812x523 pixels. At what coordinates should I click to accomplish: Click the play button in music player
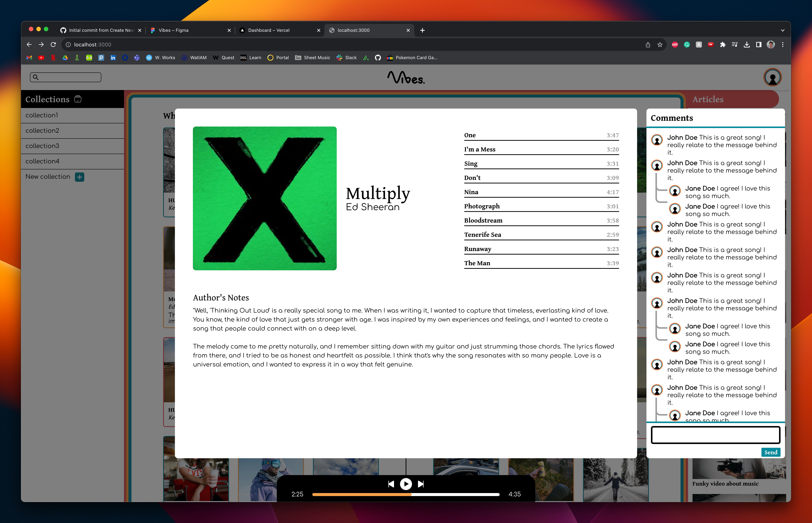406,484
